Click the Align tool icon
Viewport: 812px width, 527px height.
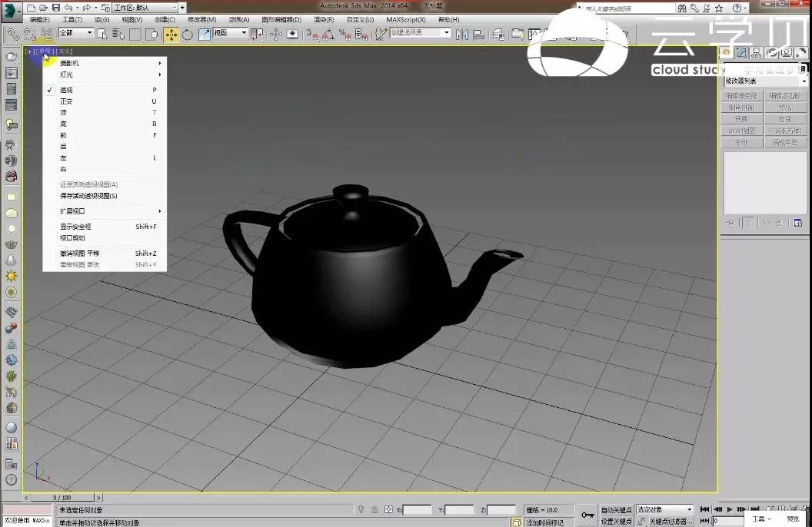480,35
